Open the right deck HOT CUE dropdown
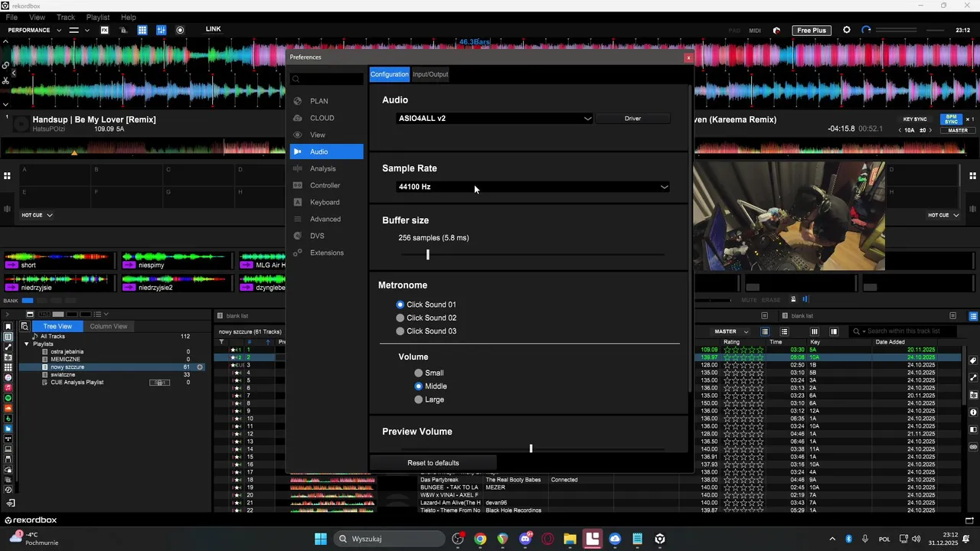This screenshot has width=980, height=551. [x=943, y=215]
